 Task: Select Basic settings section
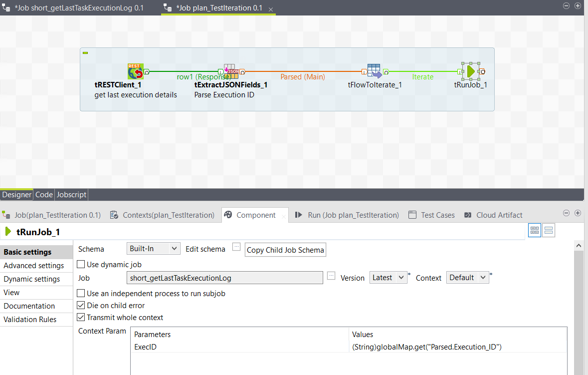36,252
